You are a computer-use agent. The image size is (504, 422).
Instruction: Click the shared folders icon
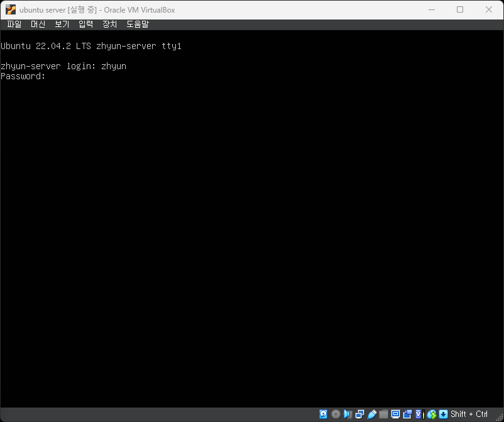383,414
